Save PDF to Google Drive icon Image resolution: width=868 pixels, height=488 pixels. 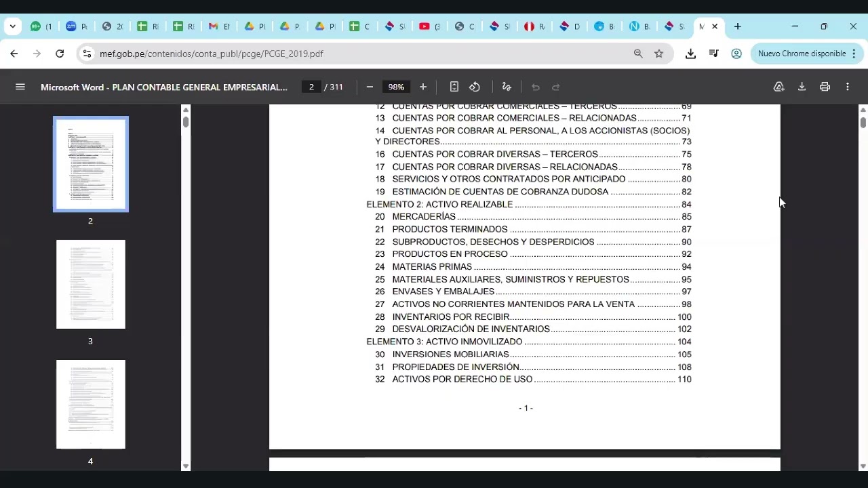tap(779, 87)
